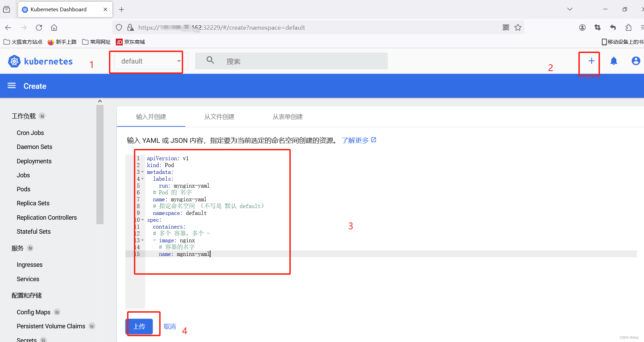
Task: Switch to the 从表单创建 tab
Action: [288, 117]
